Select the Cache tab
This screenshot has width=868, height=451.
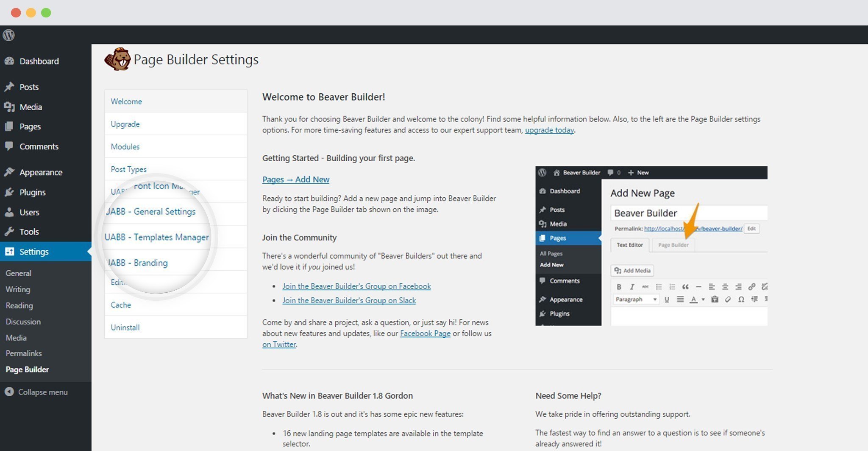120,305
